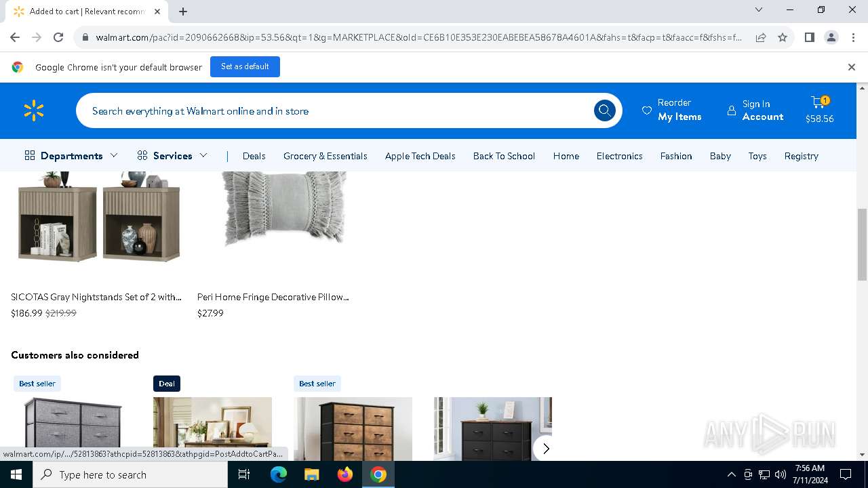Click the browser address bar URL
The height and width of the screenshot is (488, 868).
pyautogui.click(x=418, y=37)
